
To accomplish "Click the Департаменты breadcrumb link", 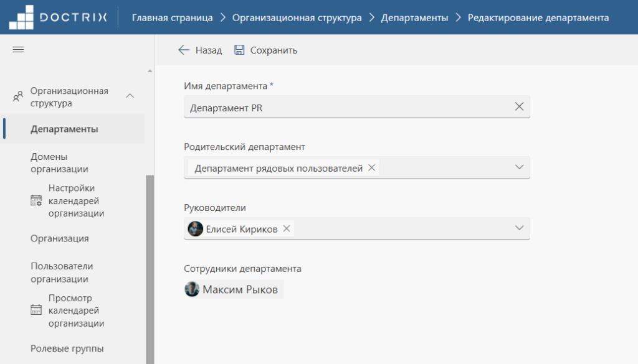I will click(414, 18).
